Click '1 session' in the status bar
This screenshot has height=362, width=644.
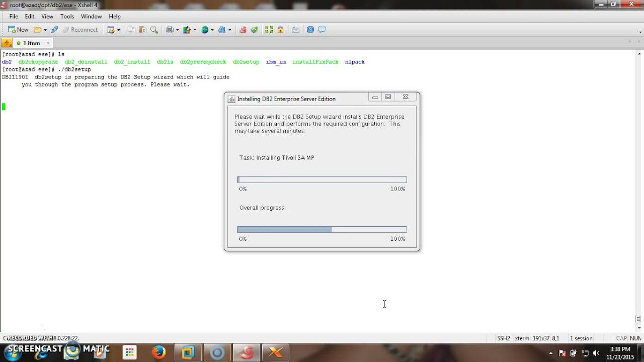581,338
